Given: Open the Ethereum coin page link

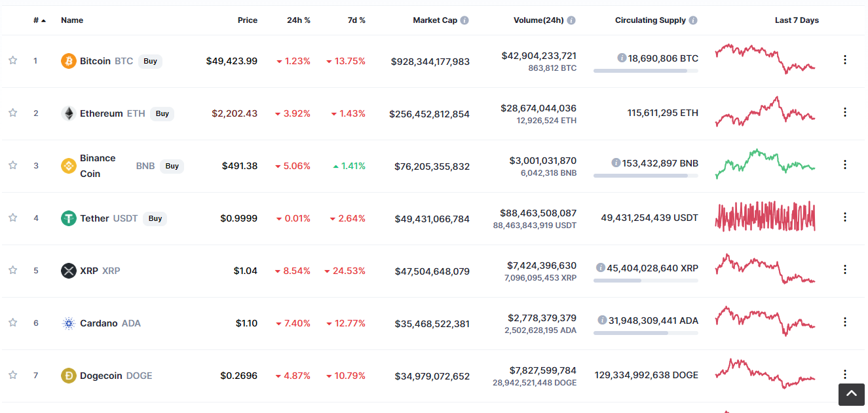Looking at the screenshot, I should click(102, 113).
